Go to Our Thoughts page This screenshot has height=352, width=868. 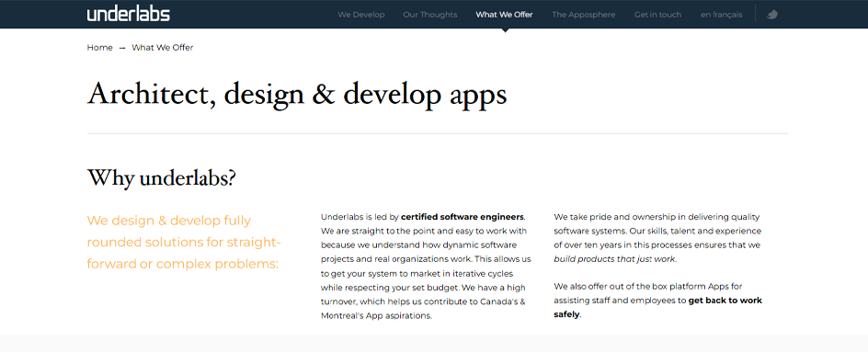tap(430, 15)
